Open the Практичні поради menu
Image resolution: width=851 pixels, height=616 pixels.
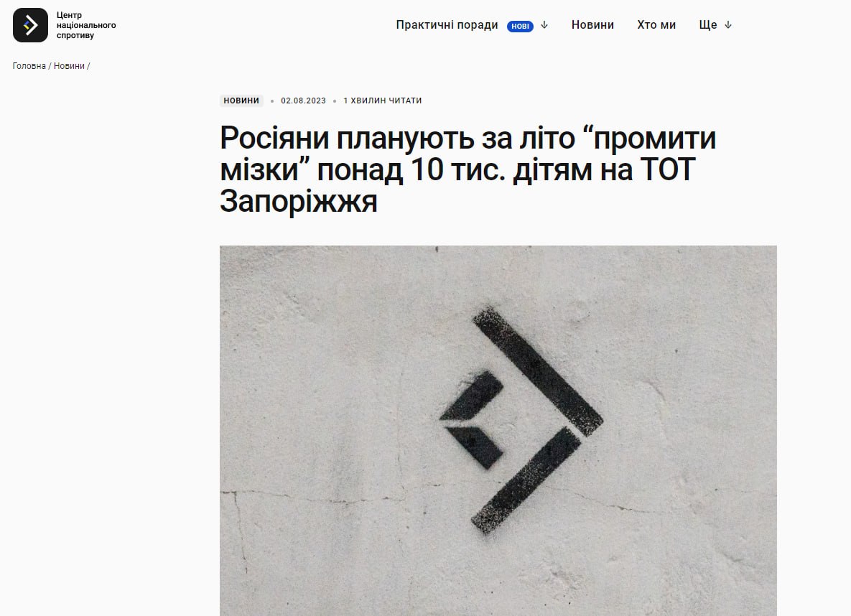click(x=447, y=25)
